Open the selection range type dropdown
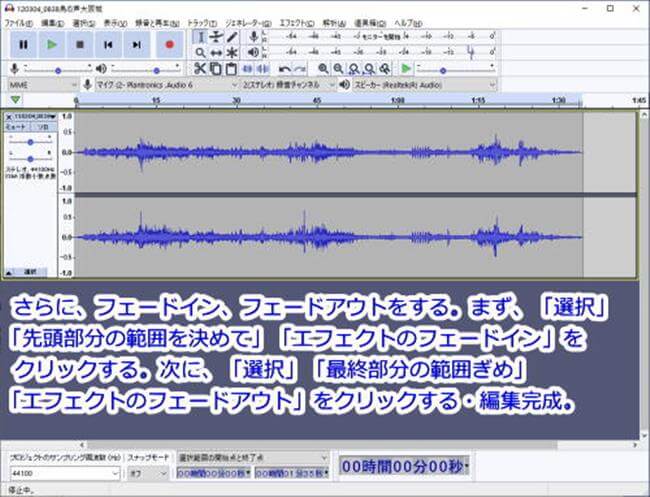 (x=252, y=458)
